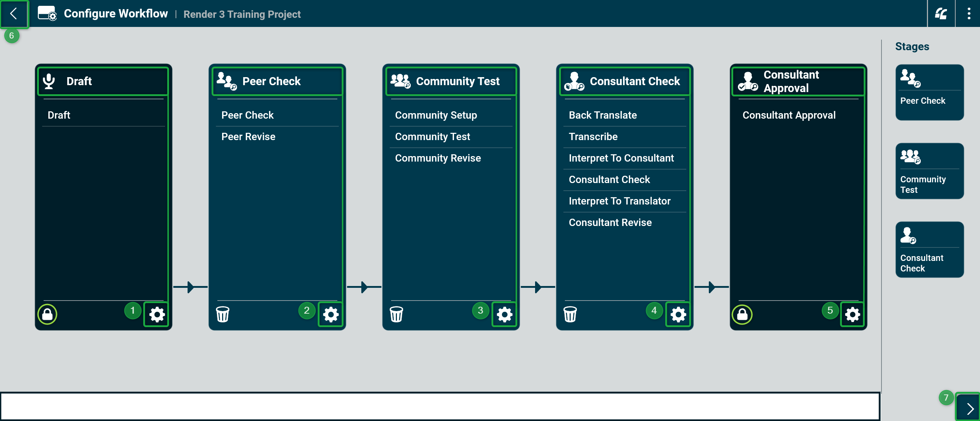Screen dimensions: 980x421
Task: Click the lock icon on Draft stage
Action: [x=47, y=314]
